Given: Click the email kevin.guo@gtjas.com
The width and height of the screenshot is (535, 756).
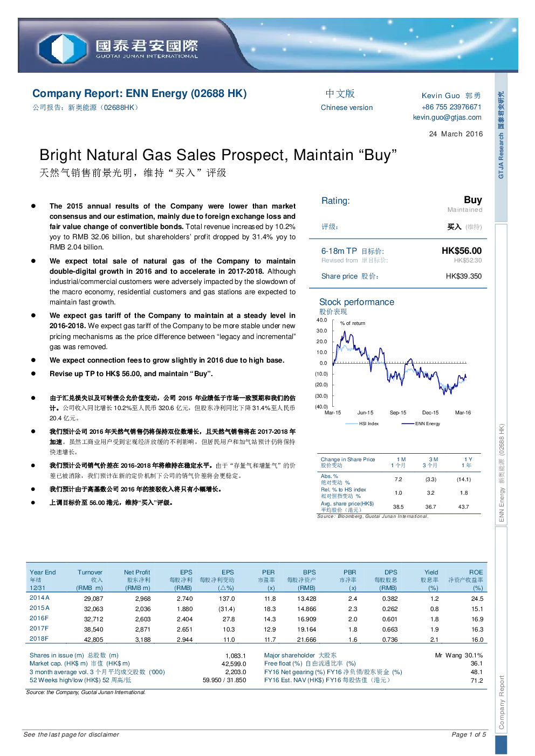Looking at the screenshot, I should coord(447,117).
